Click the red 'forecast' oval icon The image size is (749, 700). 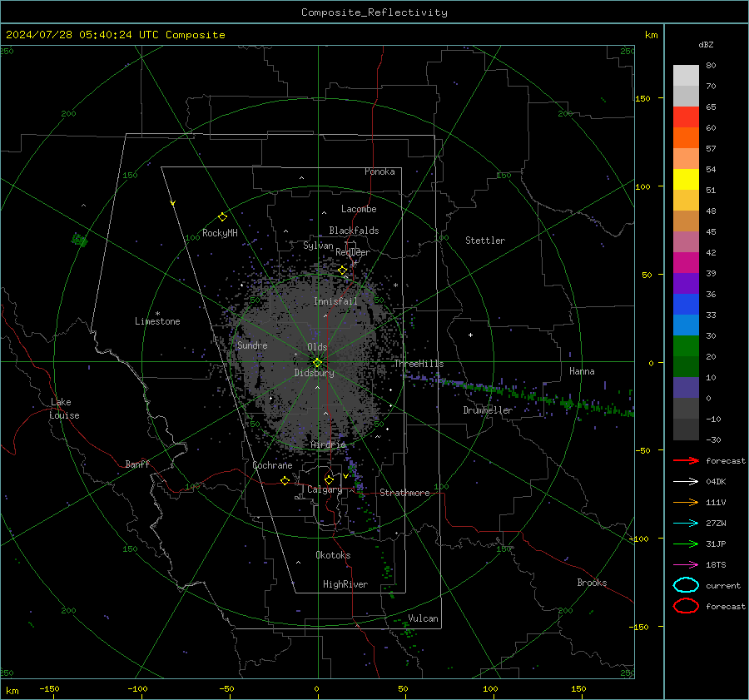686,606
